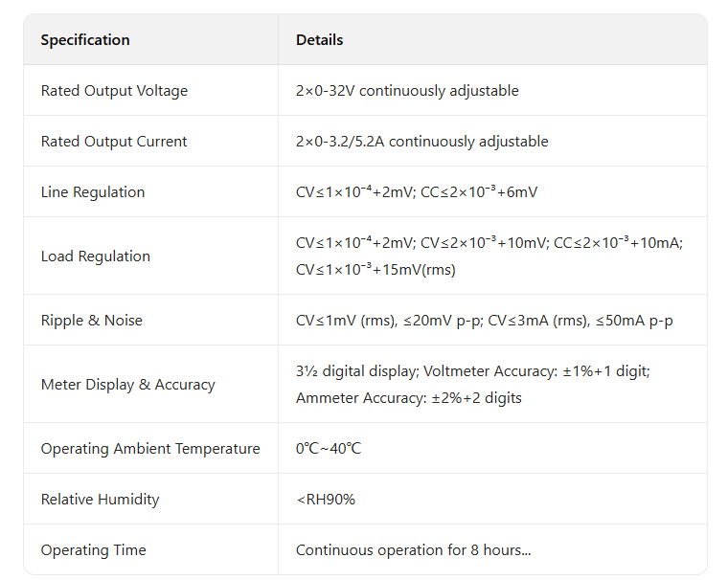Select the 0℃~40℃ temperature value
This screenshot has height=580, width=728.
coord(329,449)
